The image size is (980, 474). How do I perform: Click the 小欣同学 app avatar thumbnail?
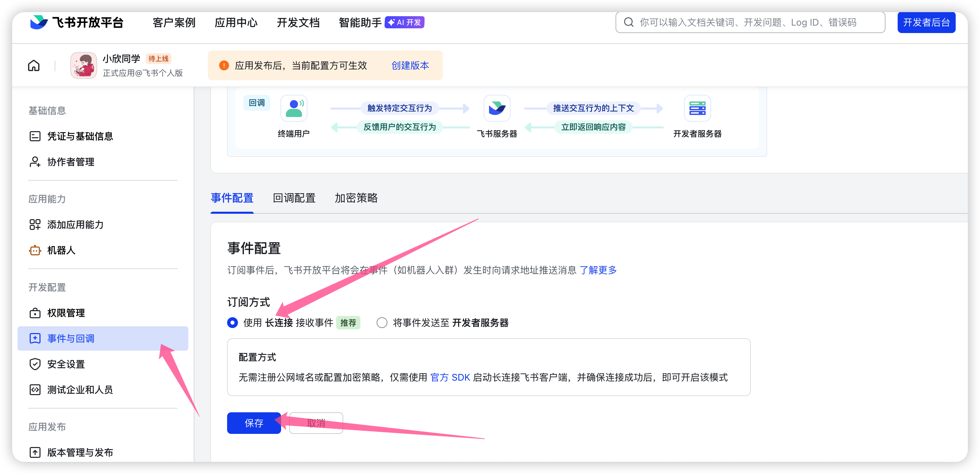[x=83, y=65]
